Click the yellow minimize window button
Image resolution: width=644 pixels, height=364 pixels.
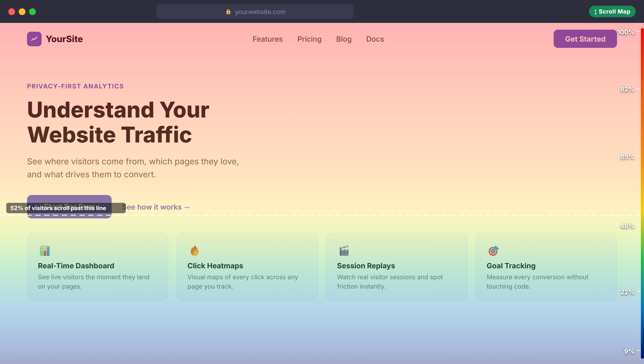(22, 12)
